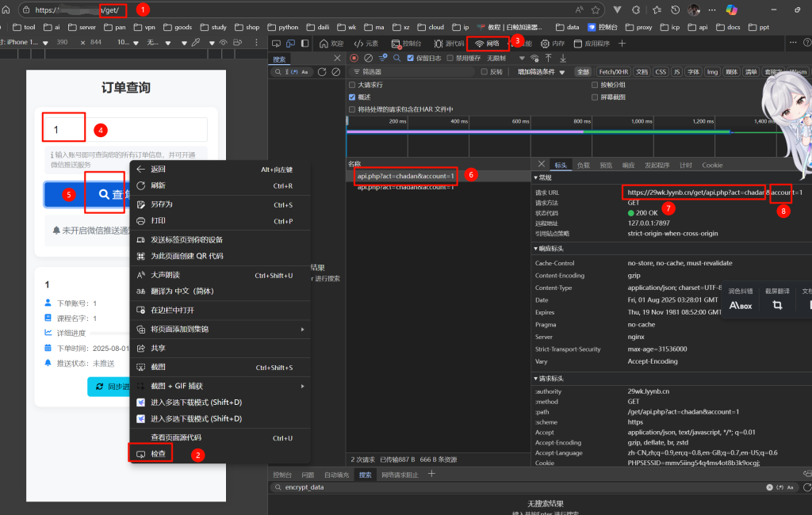Viewport: 812px width, 515px height.
Task: Collapse the 常规 section
Action: click(547, 177)
